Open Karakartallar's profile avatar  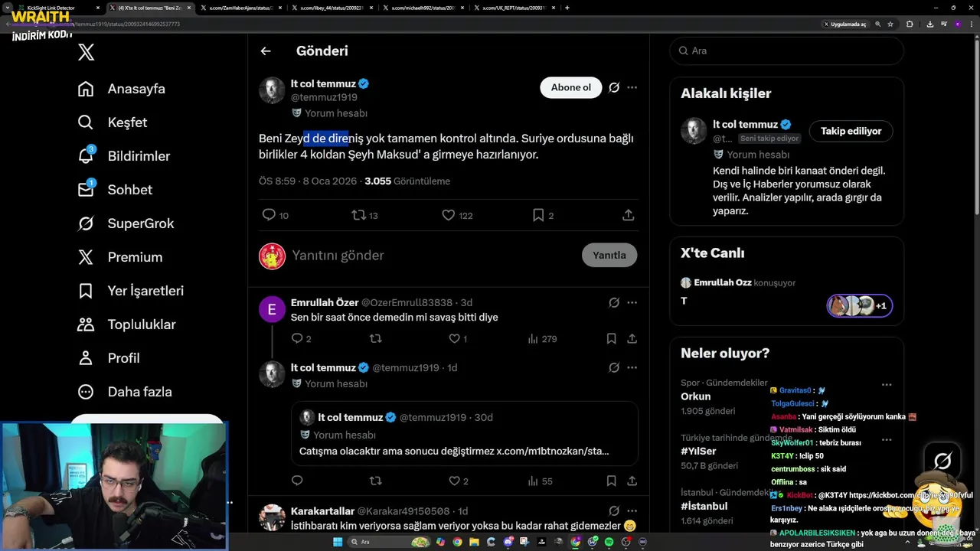tap(272, 518)
